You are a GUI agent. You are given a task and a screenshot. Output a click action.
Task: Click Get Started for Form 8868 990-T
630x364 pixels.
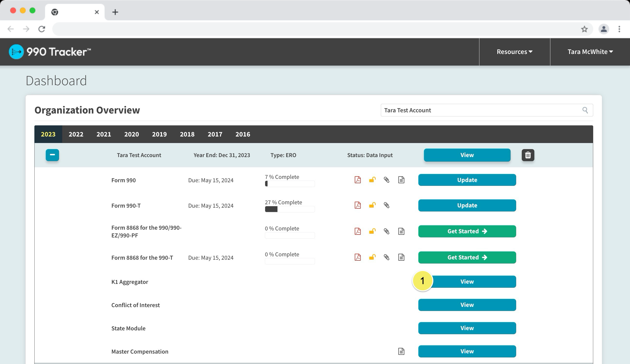coord(467,257)
